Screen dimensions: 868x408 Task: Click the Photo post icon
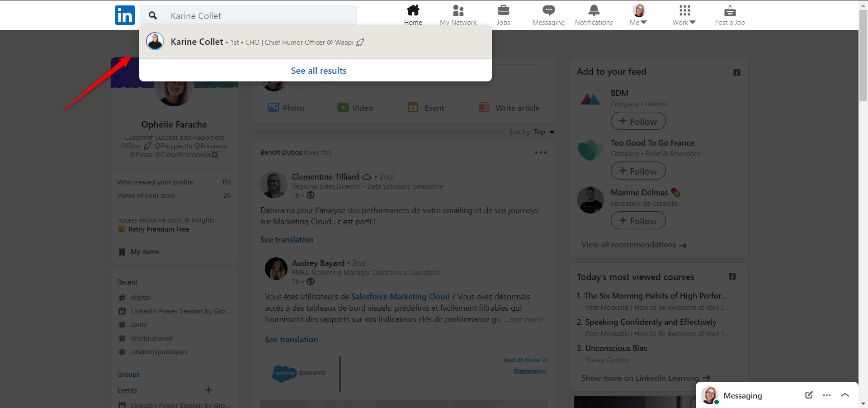pos(273,107)
